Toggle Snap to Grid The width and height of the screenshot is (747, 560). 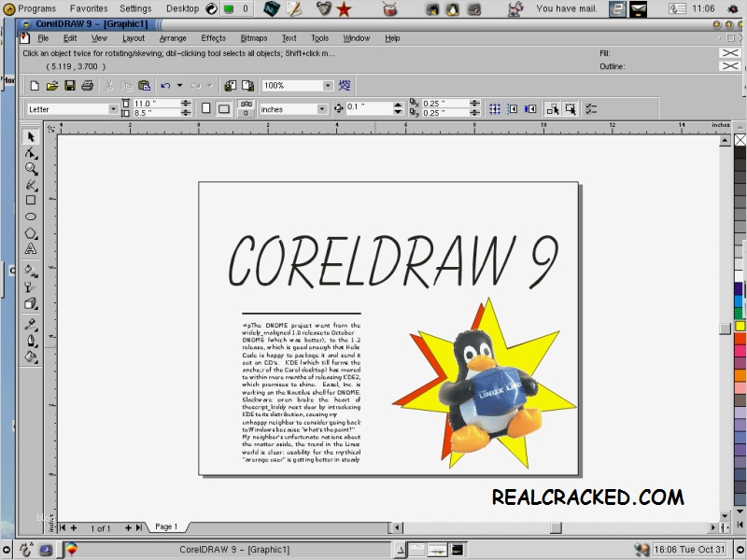(x=495, y=109)
